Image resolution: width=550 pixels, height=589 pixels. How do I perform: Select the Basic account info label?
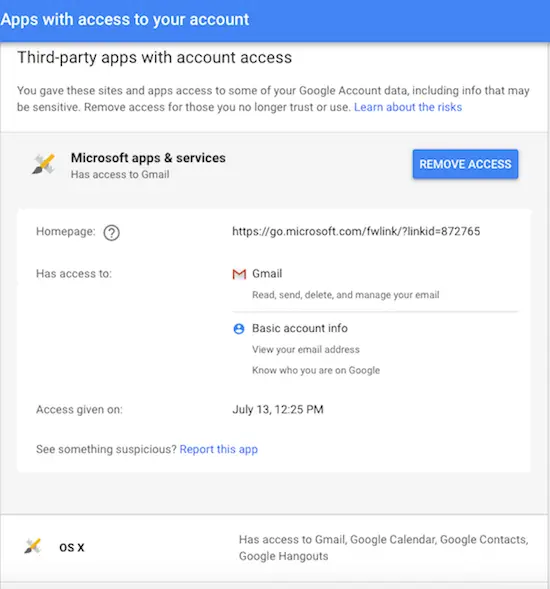299,328
